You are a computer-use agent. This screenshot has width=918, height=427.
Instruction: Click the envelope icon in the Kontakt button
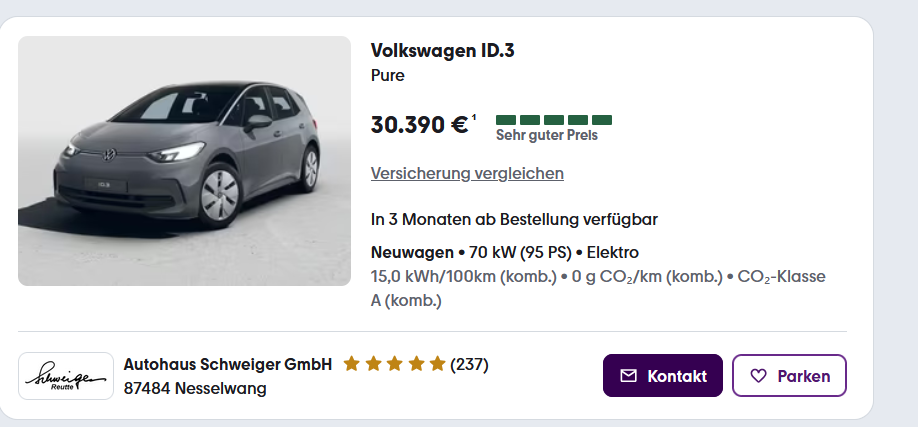[628, 376]
